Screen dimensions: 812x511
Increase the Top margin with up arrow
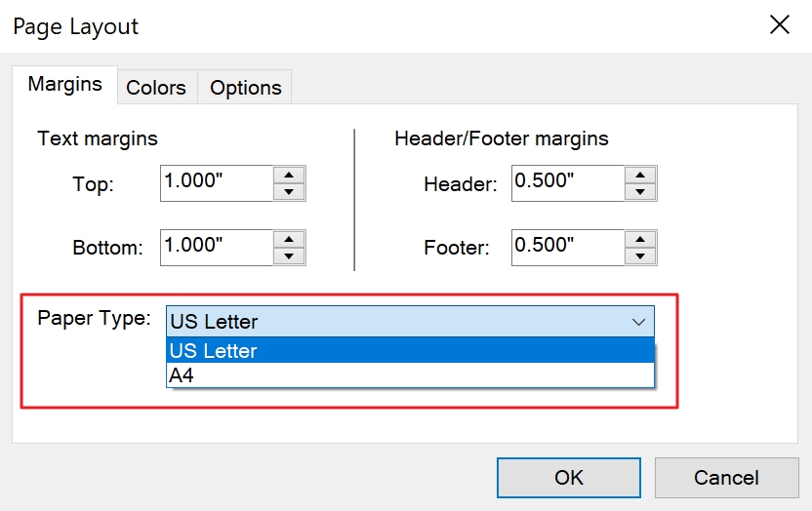289,175
